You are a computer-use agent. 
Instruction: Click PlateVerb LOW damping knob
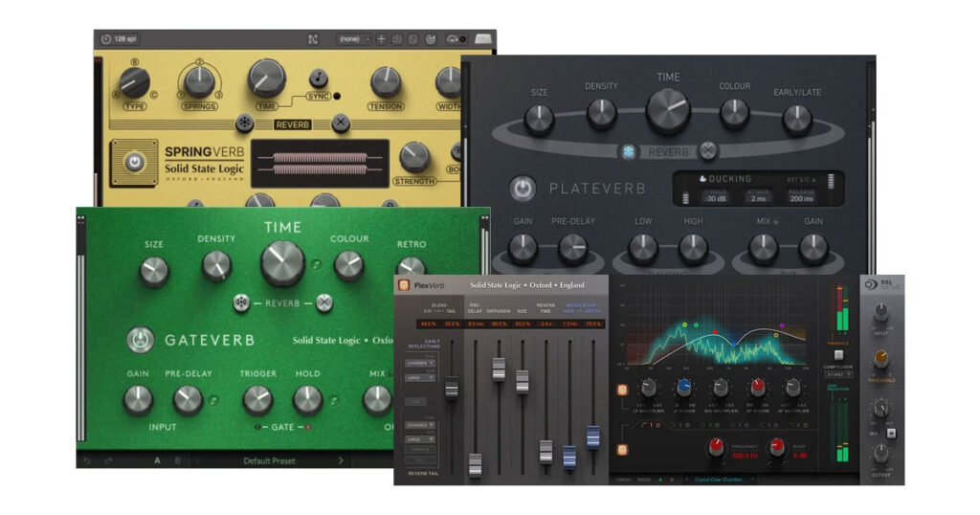(x=643, y=249)
